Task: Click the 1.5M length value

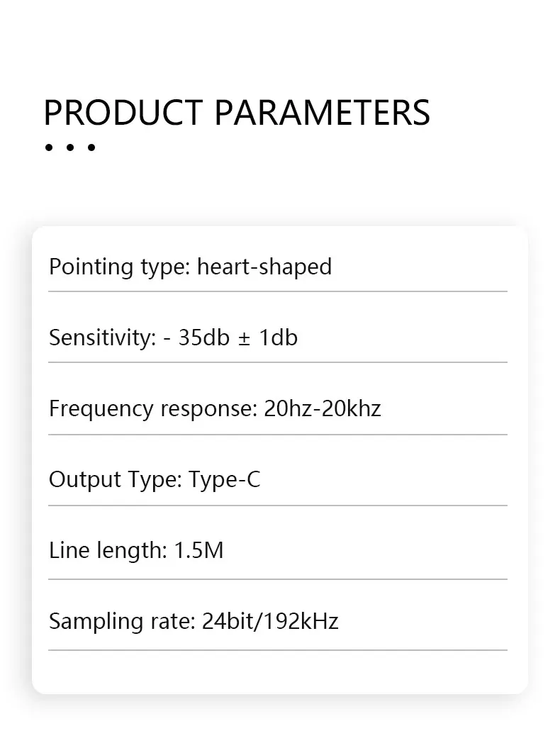Action: click(x=198, y=550)
